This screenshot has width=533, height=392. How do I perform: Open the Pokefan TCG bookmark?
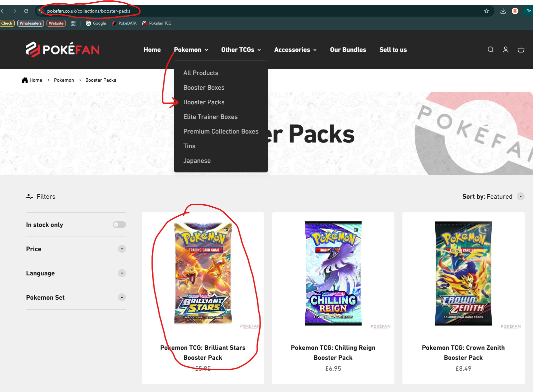pos(157,23)
